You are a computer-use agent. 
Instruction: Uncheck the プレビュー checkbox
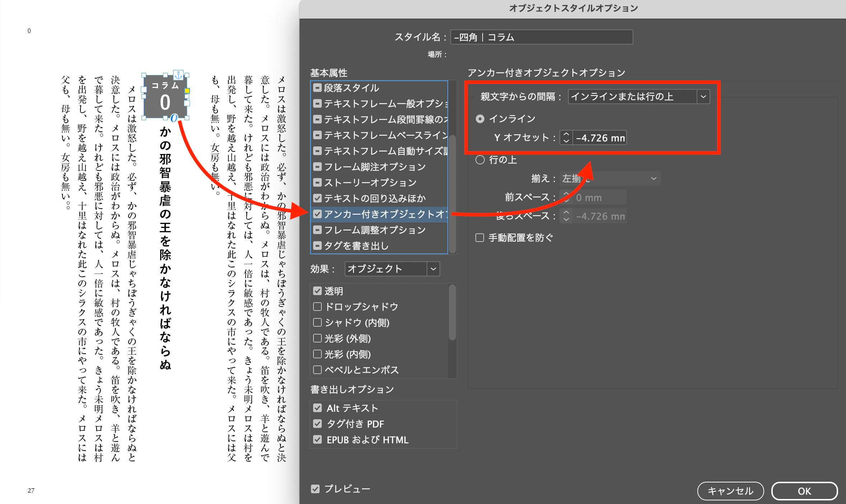315,489
